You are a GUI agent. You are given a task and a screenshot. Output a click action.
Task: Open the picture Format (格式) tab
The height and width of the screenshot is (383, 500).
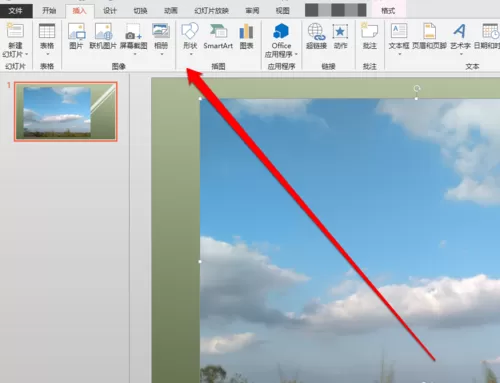pyautogui.click(x=388, y=11)
